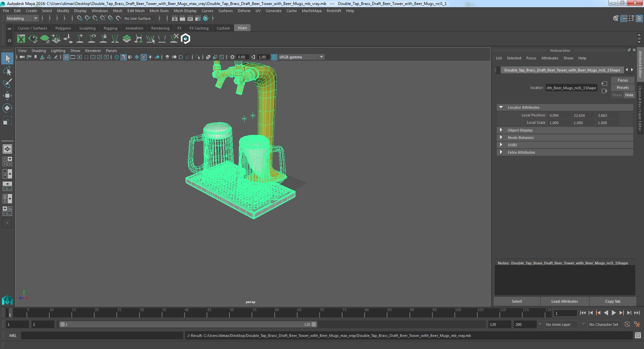
Task: Toggle isolate select icon in viewport toolbar
Action: click(198, 57)
